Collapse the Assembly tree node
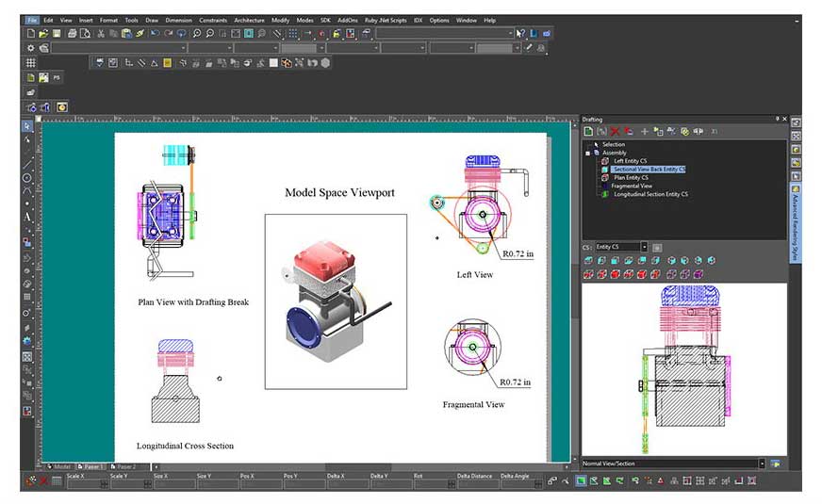The height and width of the screenshot is (504, 822). point(587,153)
